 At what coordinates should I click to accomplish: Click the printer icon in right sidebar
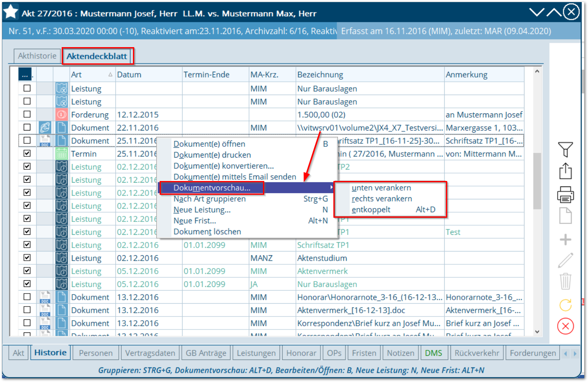click(565, 194)
